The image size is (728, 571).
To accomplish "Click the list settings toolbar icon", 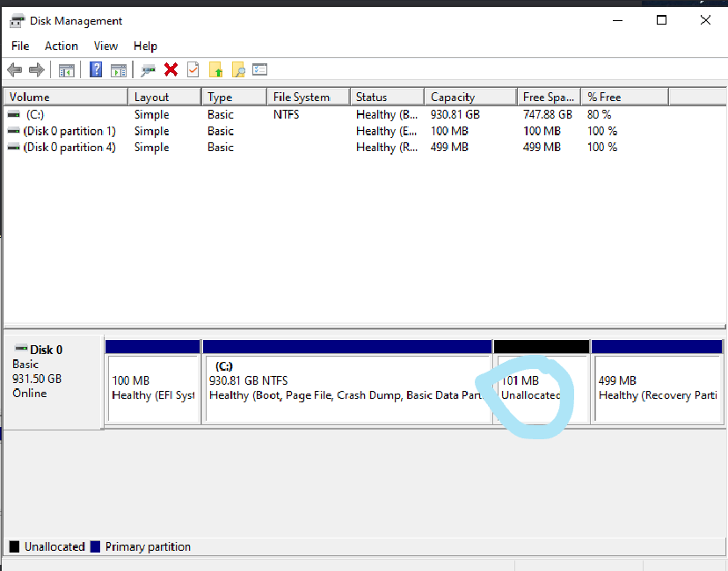I will (259, 69).
